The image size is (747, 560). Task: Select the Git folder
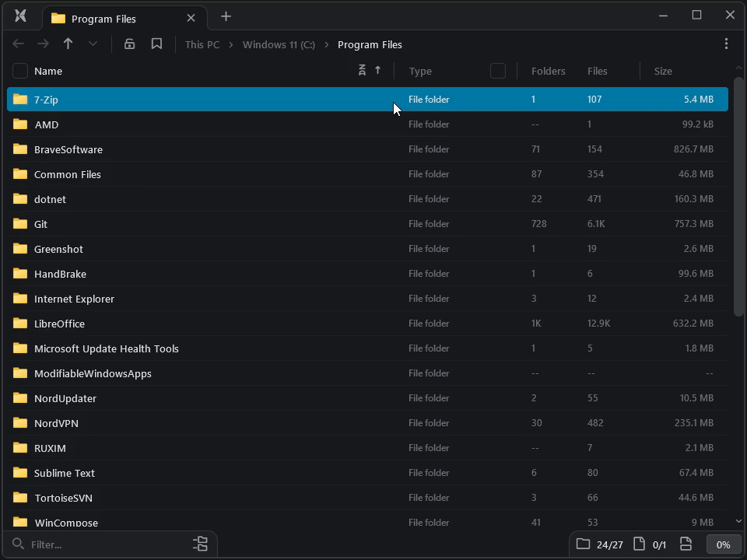(x=367, y=224)
